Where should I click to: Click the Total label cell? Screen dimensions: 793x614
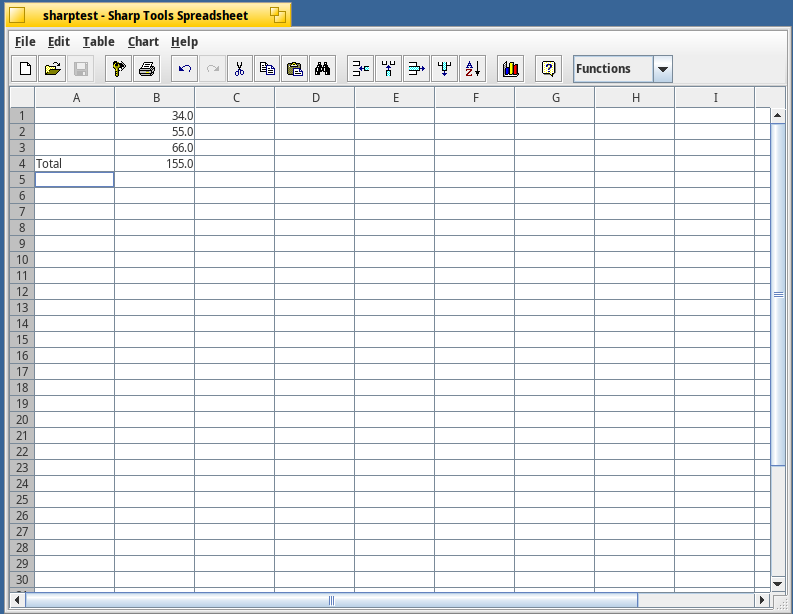75,163
